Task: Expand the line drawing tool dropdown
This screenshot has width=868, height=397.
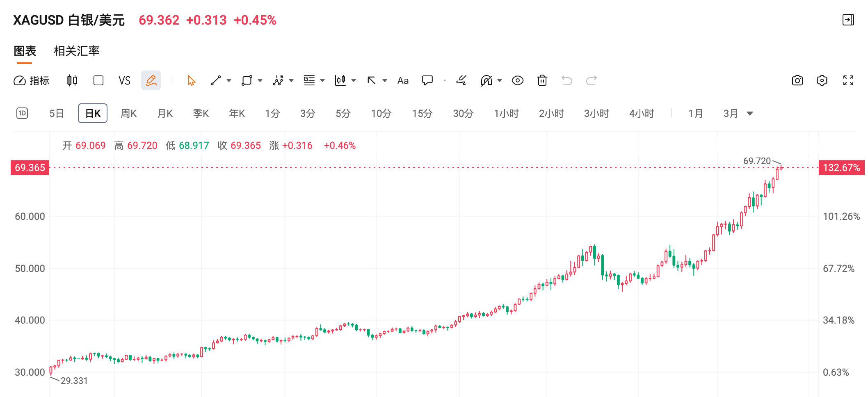Action: 229,80
